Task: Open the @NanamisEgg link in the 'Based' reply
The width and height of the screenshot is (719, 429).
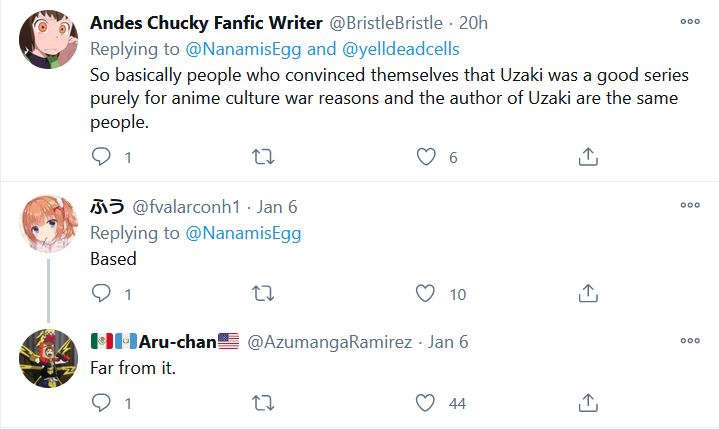Action: (x=243, y=233)
